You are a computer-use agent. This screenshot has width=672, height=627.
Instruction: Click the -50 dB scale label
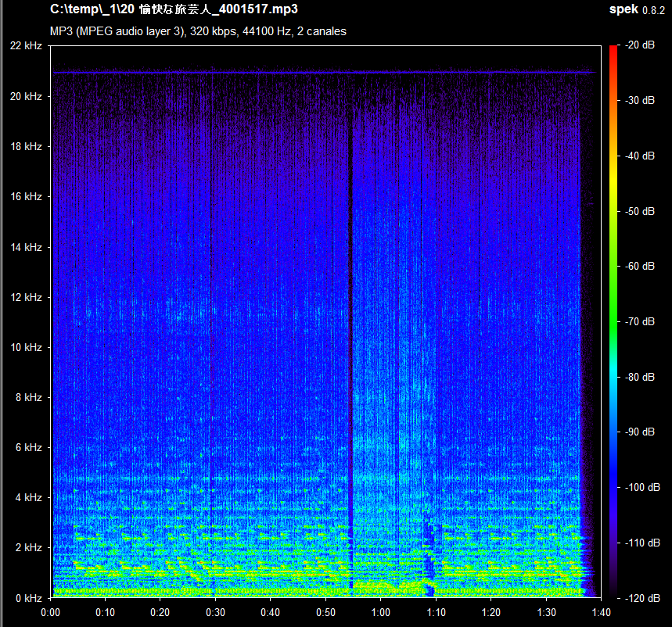[640, 211]
